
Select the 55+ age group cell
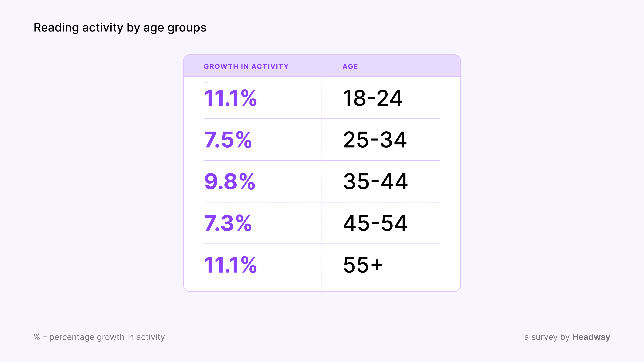point(363,265)
